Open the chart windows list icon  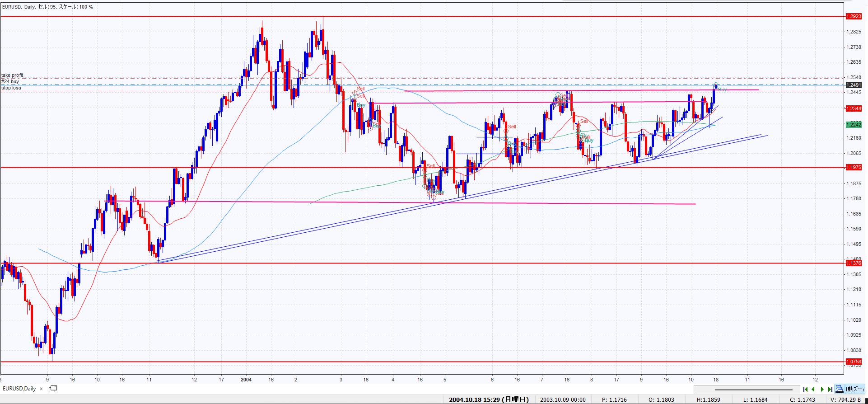tap(53, 389)
